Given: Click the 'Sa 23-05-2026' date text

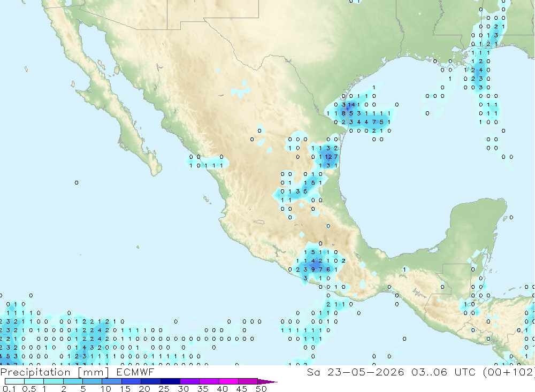Looking at the screenshot, I should pos(356,372).
